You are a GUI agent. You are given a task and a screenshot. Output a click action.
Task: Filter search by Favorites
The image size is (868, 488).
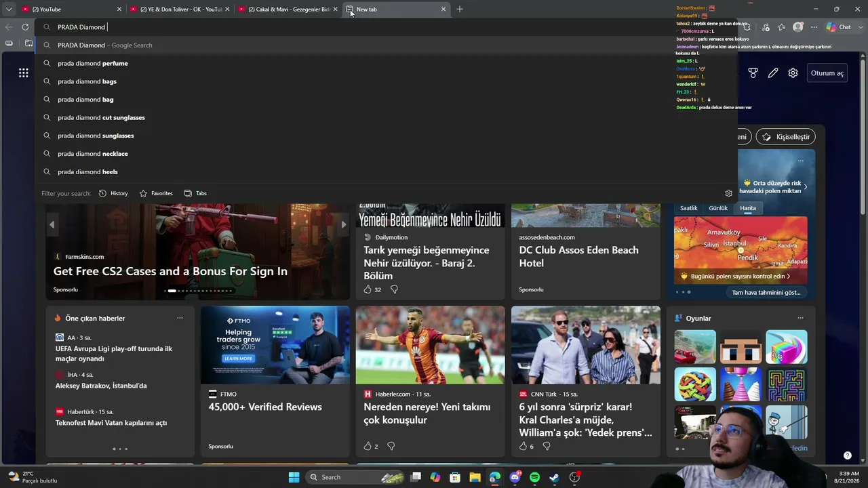tap(156, 193)
